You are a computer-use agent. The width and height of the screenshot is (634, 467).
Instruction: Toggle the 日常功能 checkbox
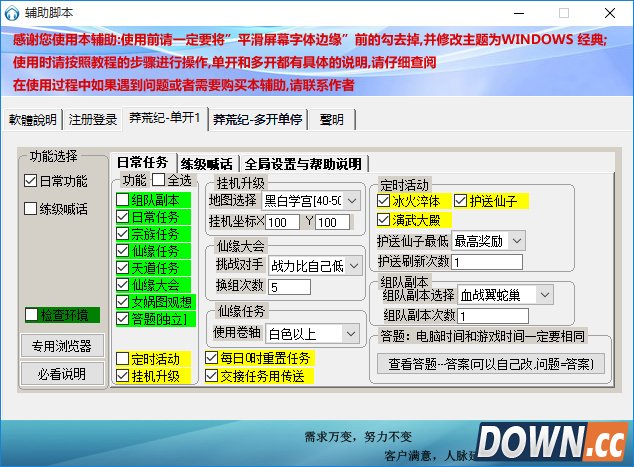[30, 181]
